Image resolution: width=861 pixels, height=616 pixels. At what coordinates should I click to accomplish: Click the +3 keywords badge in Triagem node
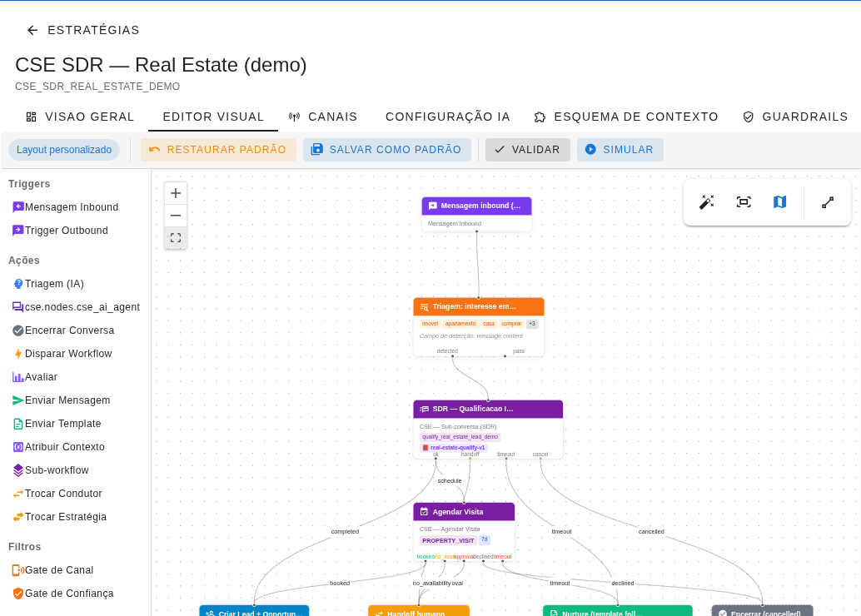(532, 324)
